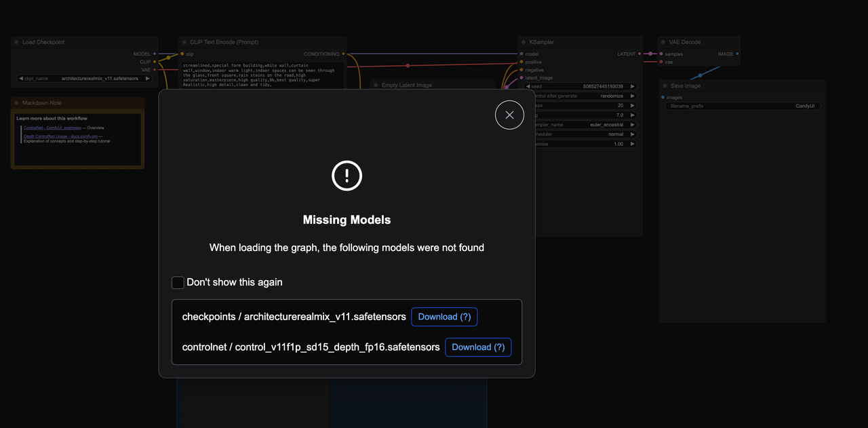Download the architecturerealmix_v11 checkpoint model
This screenshot has width=868, height=428.
pyautogui.click(x=444, y=317)
